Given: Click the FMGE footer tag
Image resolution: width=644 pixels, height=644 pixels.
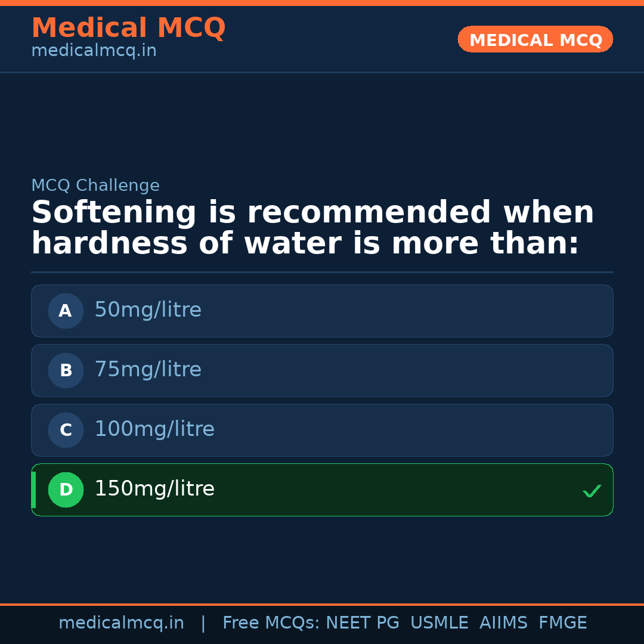Looking at the screenshot, I should (x=562, y=623).
